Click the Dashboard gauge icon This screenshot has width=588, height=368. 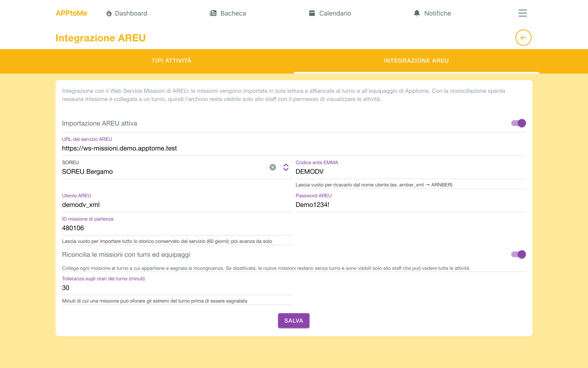pyautogui.click(x=109, y=13)
